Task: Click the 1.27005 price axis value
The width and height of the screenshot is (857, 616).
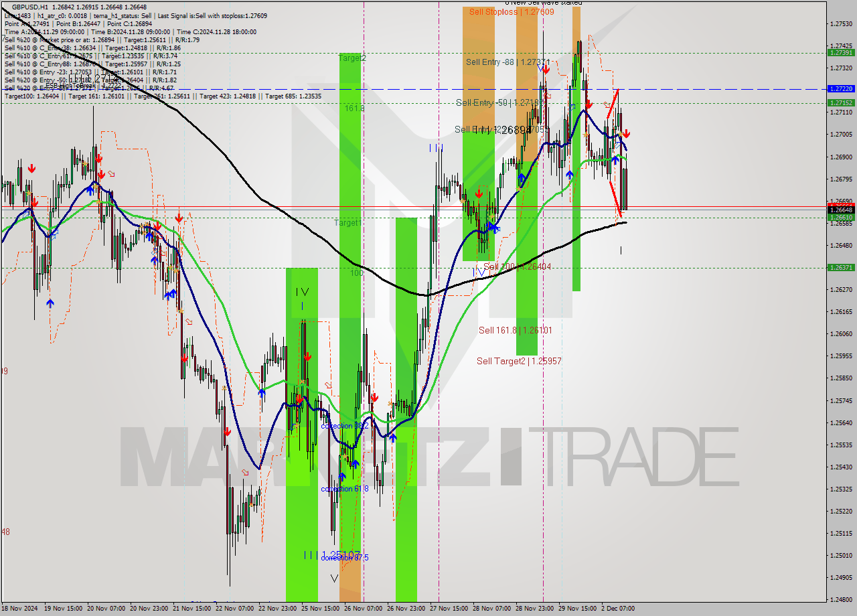Action: pyautogui.click(x=841, y=135)
